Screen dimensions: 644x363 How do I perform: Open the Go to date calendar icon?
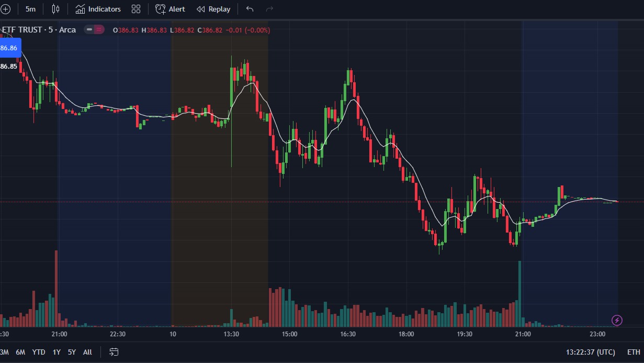[x=114, y=352]
